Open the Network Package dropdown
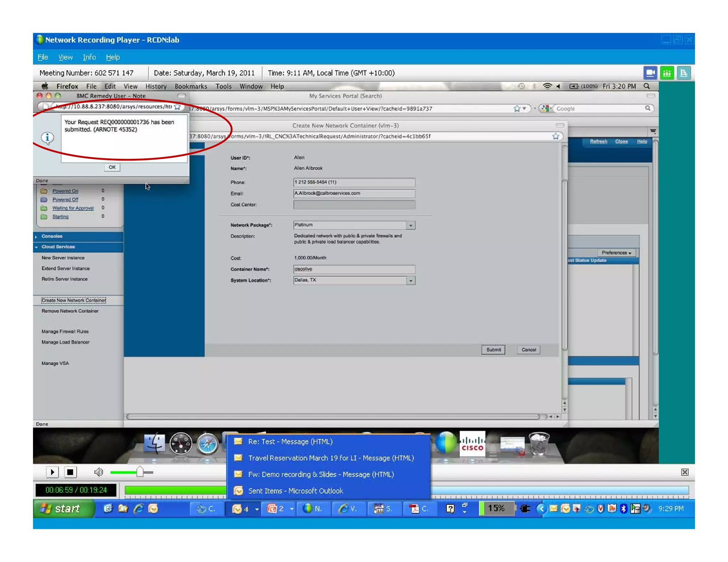 tap(411, 225)
